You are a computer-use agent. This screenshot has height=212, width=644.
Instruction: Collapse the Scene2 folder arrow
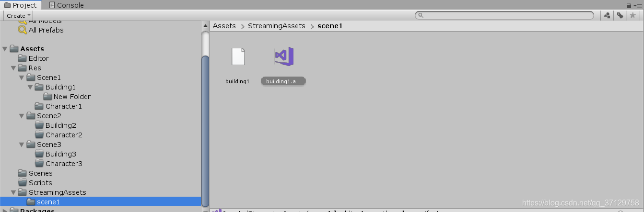click(22, 116)
